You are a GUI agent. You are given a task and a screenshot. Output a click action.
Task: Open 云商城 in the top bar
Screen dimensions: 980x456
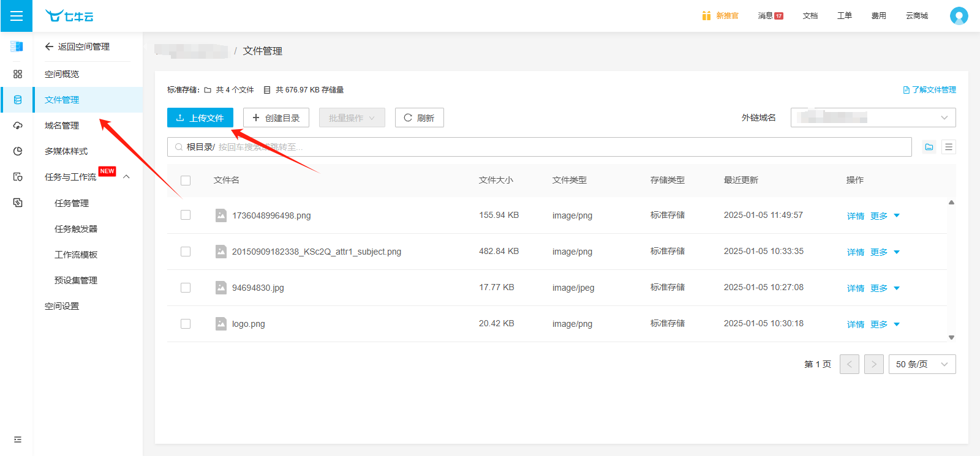point(917,16)
